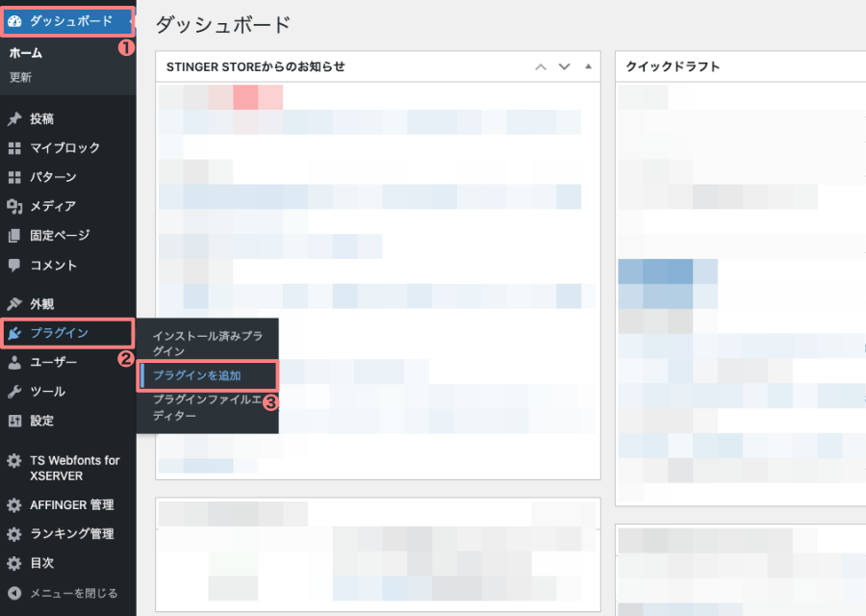
Task: Click the sliders icon beside 設定
Action: [x=14, y=421]
